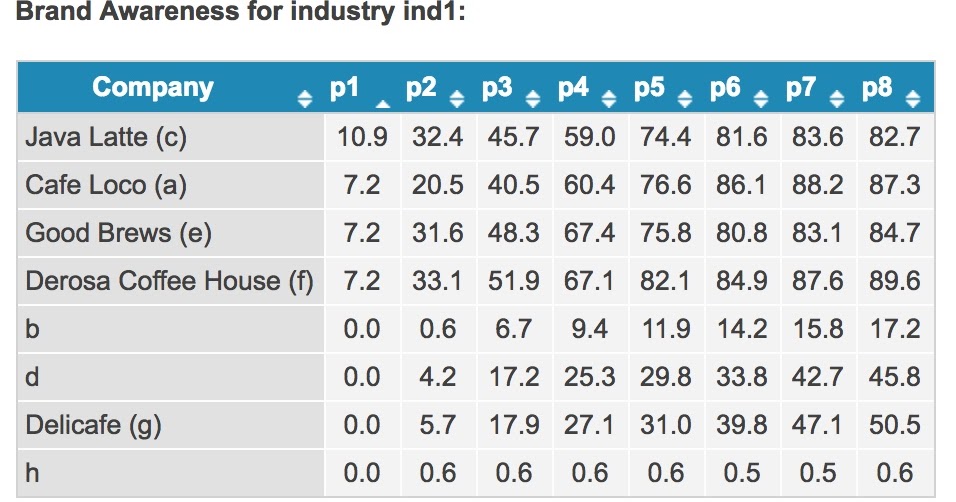Click the Brand Awareness for industry heading
Image resolution: width=956 pixels, height=502 pixels.
[x=240, y=12]
